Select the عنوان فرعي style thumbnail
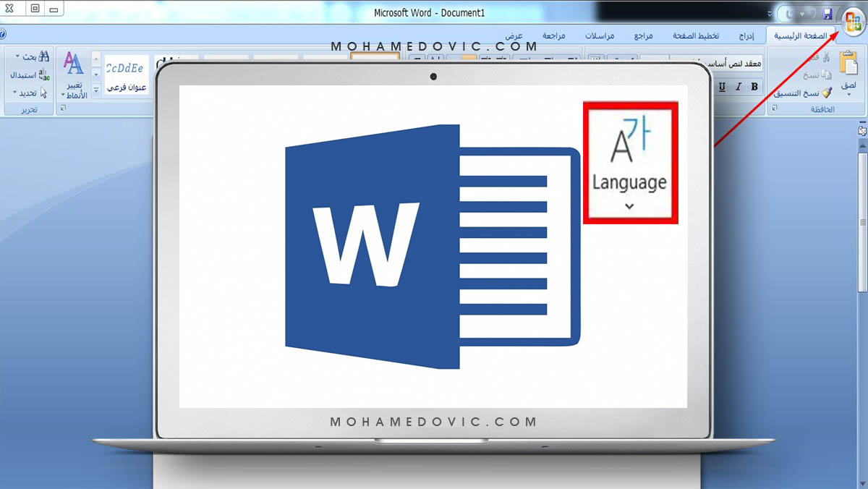This screenshot has width=868, height=489. coord(127,75)
